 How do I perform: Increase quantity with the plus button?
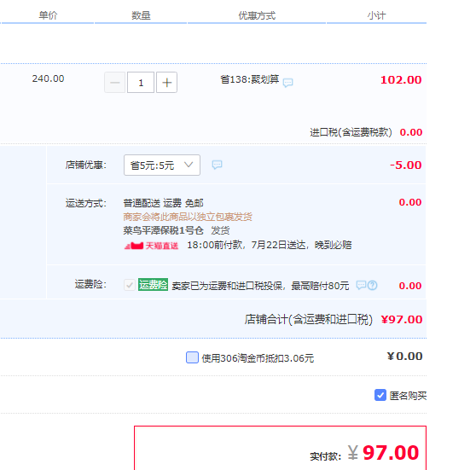pos(166,82)
